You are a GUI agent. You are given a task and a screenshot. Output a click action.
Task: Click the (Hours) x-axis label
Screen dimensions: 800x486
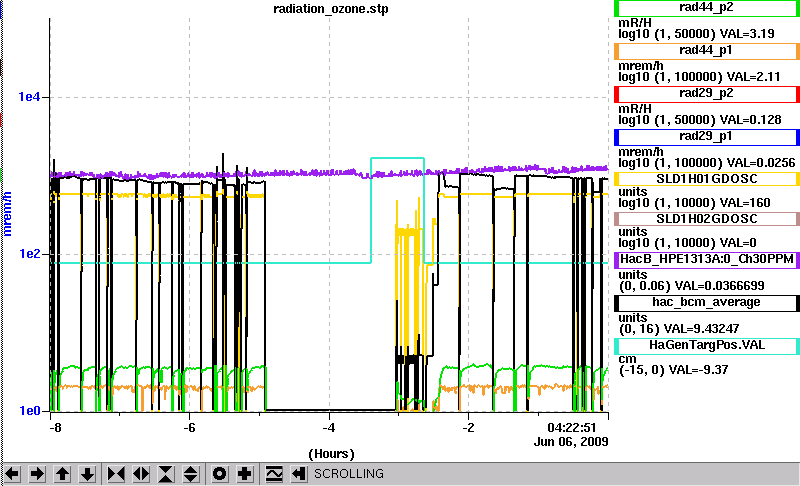coord(331,453)
